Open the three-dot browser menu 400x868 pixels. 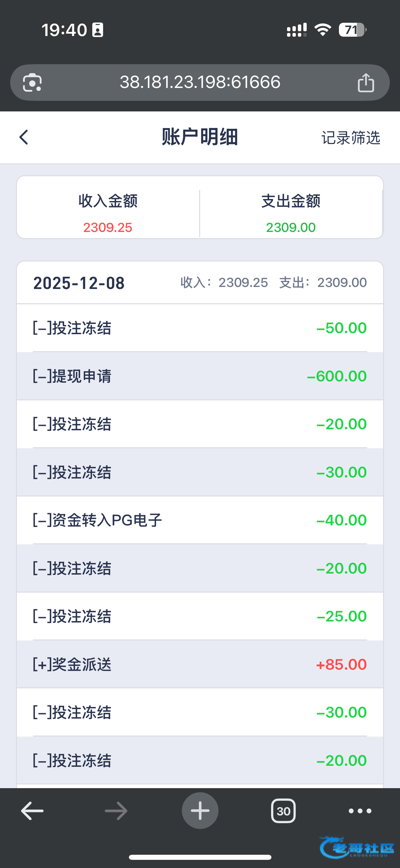pos(360,811)
